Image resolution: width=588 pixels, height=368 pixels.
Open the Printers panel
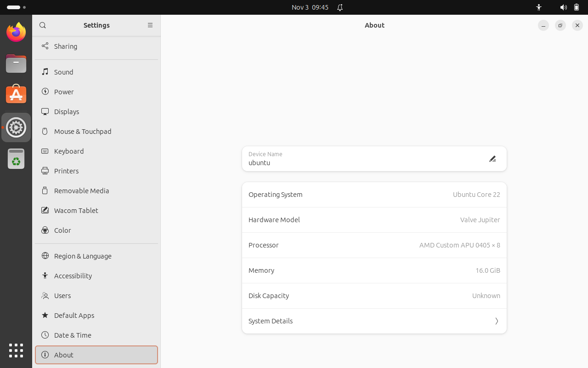[96, 171]
